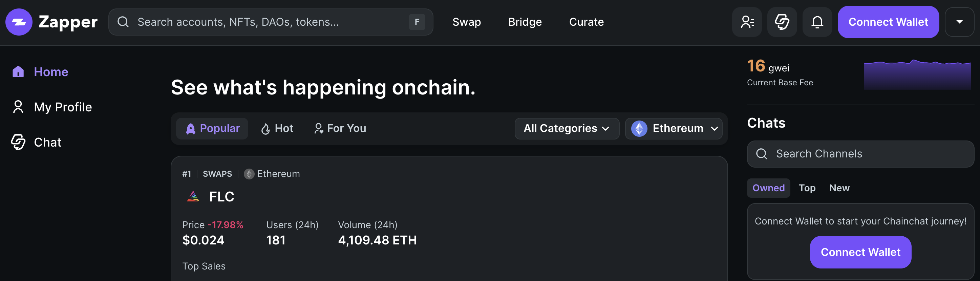Click the Home house icon in sidebar
Image resolution: width=980 pixels, height=281 pixels.
18,71
